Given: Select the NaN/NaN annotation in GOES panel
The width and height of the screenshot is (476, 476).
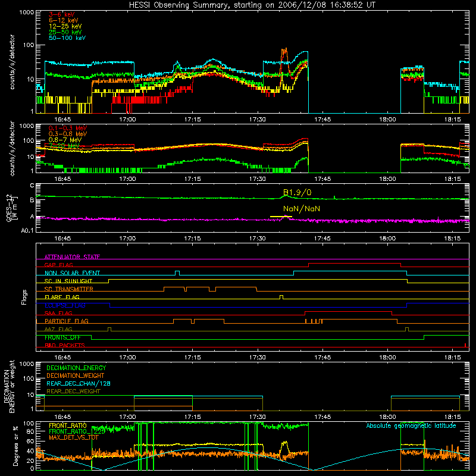Looking at the screenshot, I should pos(302,209).
